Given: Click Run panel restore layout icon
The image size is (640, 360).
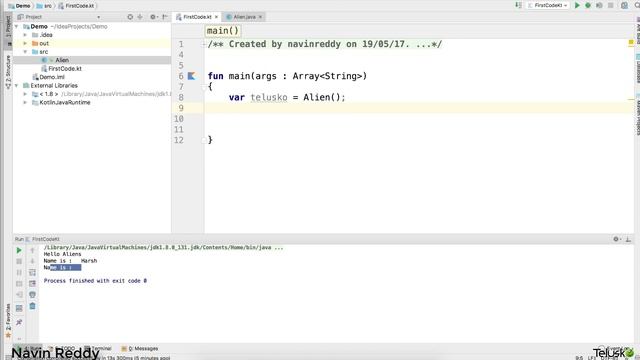Looking at the screenshot, I should pos(19,308).
